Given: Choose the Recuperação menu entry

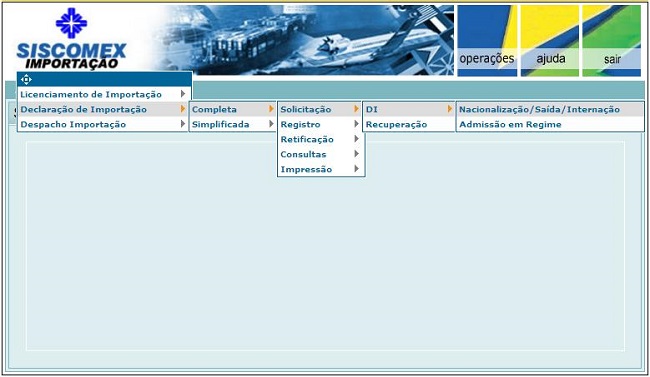Looking at the screenshot, I should point(409,124).
